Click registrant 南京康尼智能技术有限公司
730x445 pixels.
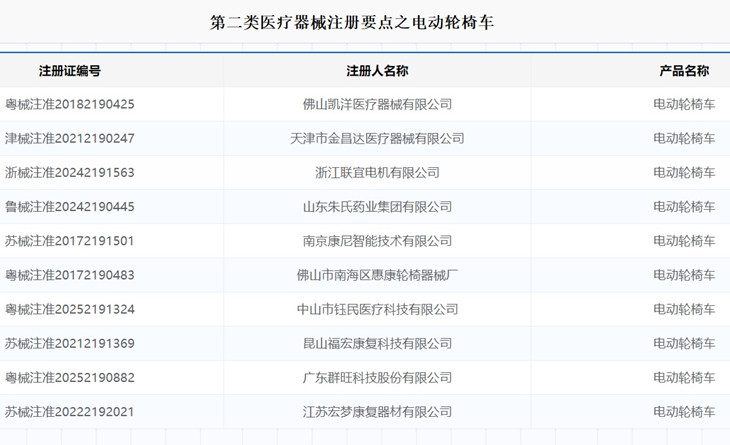pyautogui.click(x=377, y=241)
